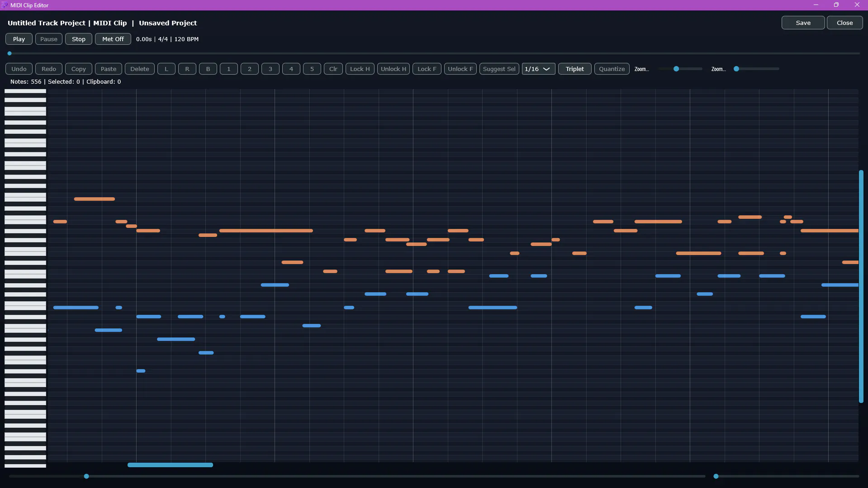The height and width of the screenshot is (488, 868).
Task: Click Lock F button
Action: tap(427, 69)
